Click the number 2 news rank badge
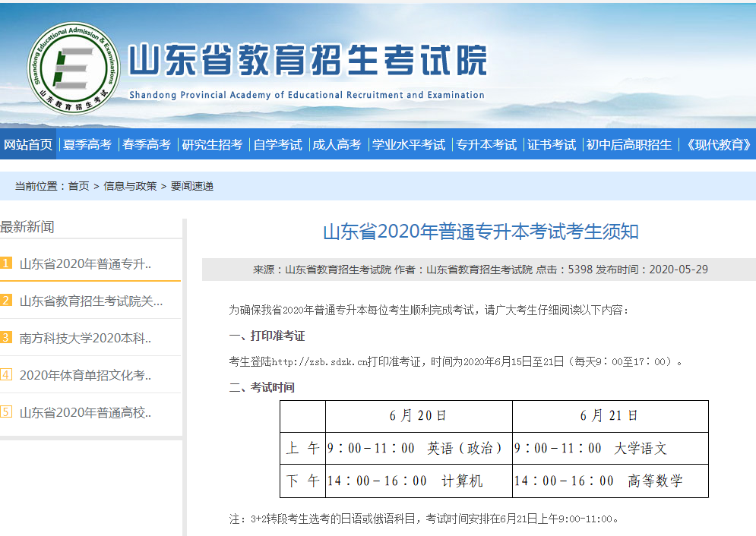 tap(6, 300)
